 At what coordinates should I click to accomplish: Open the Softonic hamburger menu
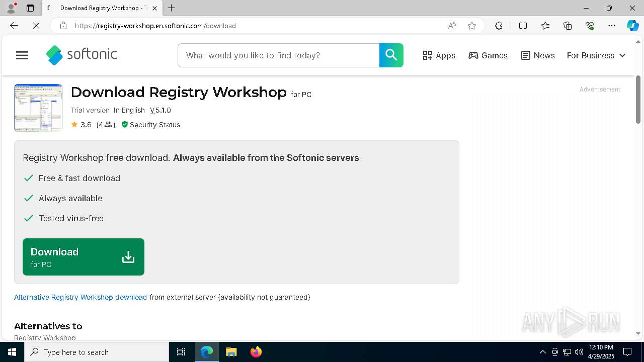[22, 55]
